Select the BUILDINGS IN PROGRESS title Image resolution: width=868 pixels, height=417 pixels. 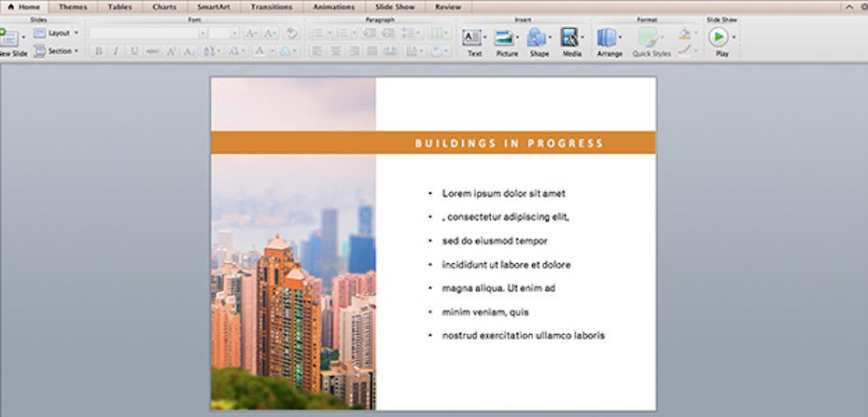(510, 144)
